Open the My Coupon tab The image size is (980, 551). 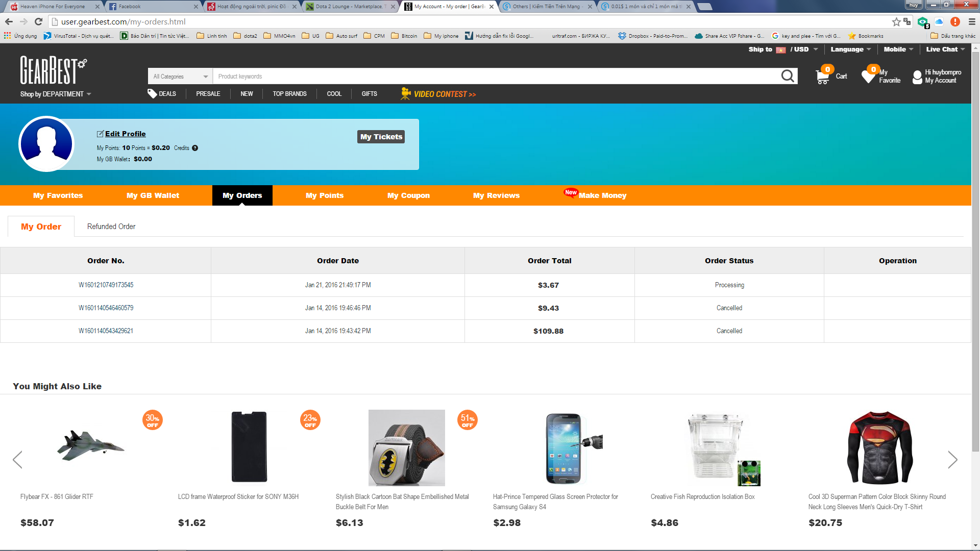408,195
